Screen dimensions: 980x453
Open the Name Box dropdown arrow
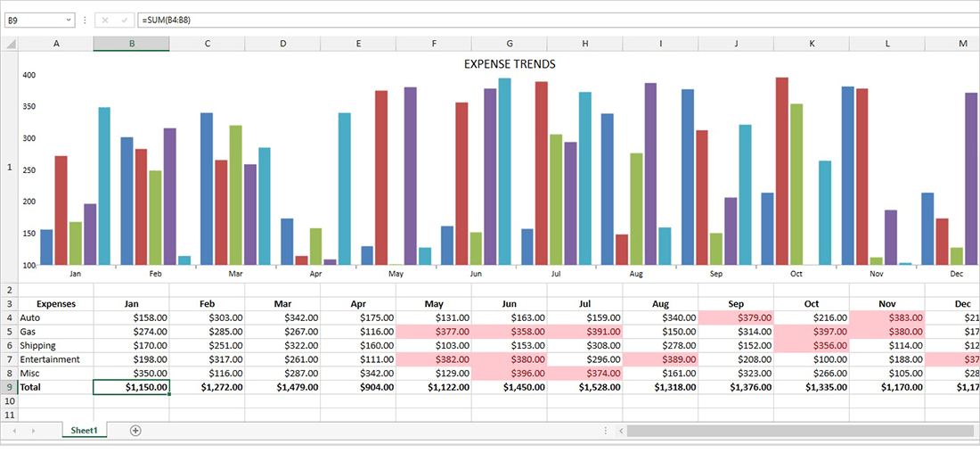pos(69,20)
